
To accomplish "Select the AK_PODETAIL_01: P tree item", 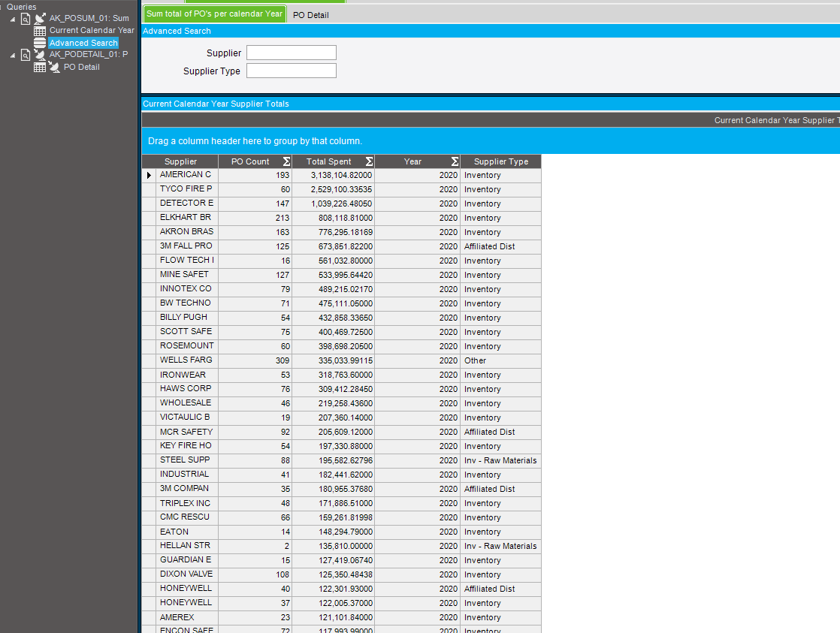I will click(89, 54).
